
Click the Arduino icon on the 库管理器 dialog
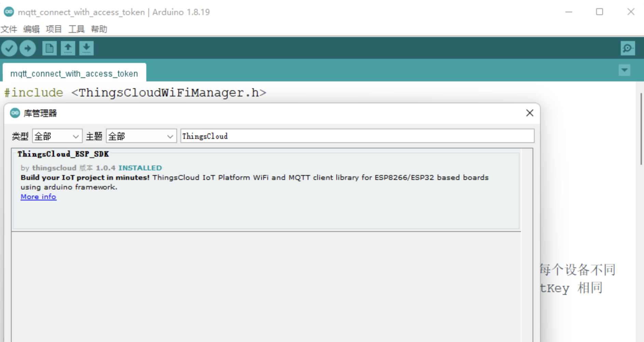point(14,113)
